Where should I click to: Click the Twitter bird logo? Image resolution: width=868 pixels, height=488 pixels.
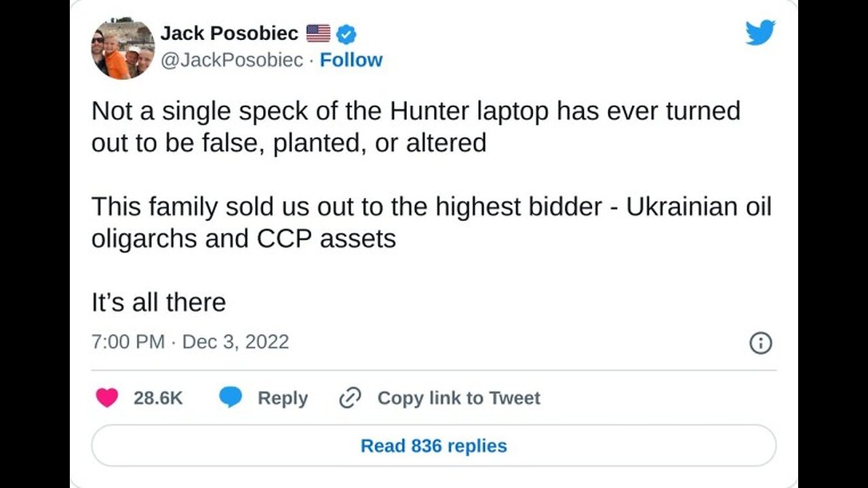pos(760,32)
